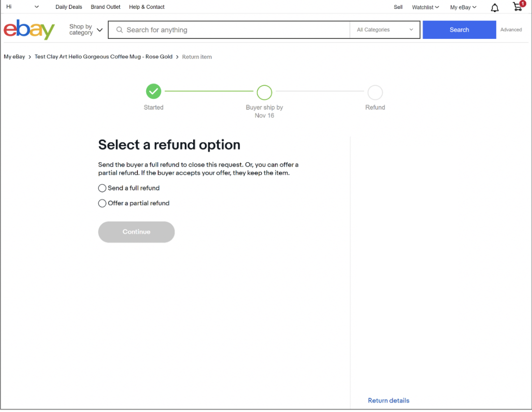Click the magnifying glass search icon
The height and width of the screenshot is (412, 532).
click(119, 30)
